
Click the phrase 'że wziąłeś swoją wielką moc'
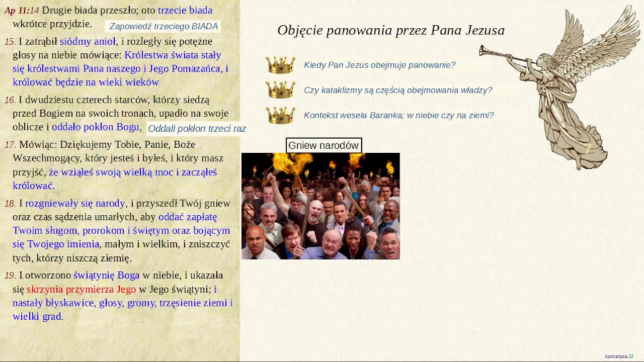click(111, 172)
